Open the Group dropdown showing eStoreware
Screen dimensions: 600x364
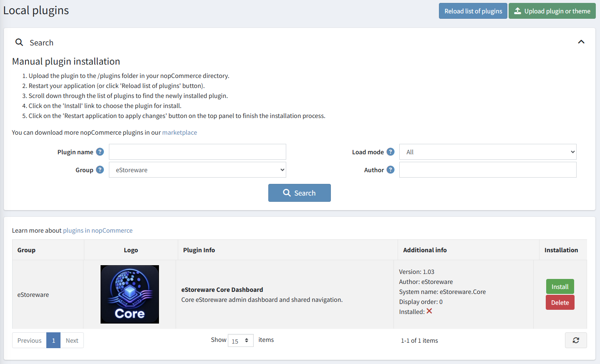click(x=197, y=170)
